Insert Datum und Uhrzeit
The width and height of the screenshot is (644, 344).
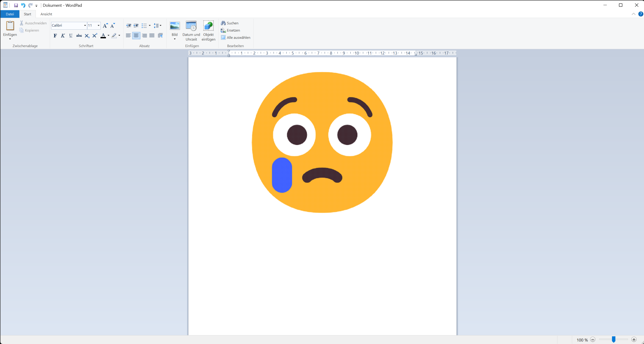pos(191,31)
